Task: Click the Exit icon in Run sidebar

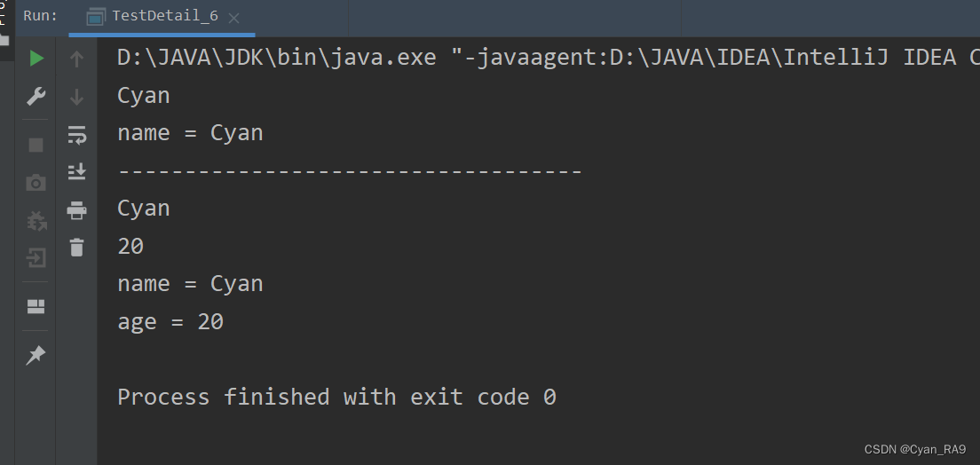Action: pos(36,258)
